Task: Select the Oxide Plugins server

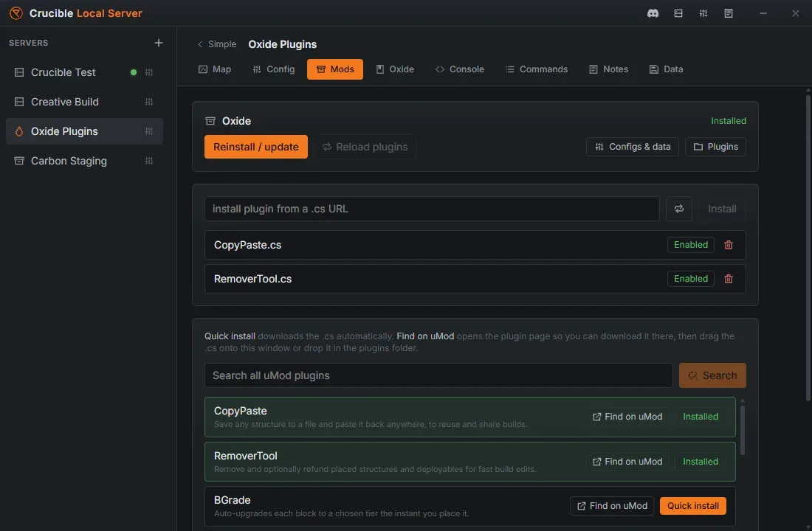Action: point(84,131)
